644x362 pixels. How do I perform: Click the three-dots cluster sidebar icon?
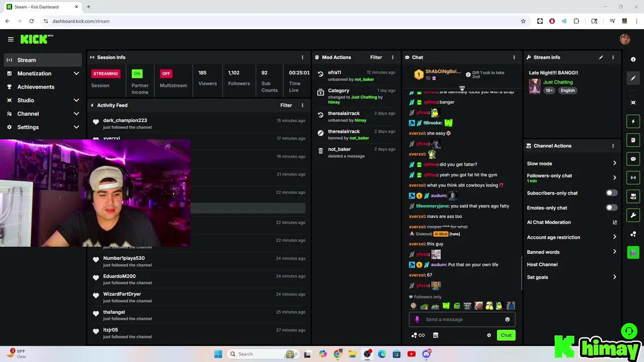pos(633,234)
